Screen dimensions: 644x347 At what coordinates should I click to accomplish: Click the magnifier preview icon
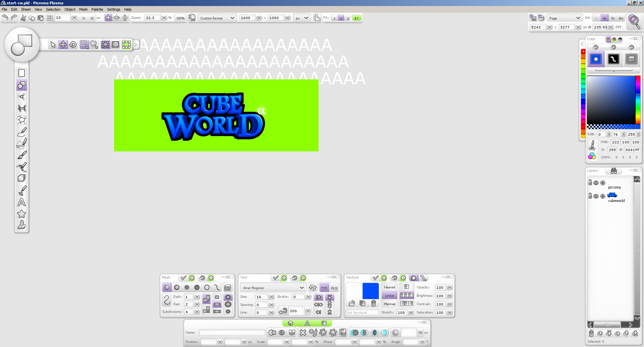[634, 22]
